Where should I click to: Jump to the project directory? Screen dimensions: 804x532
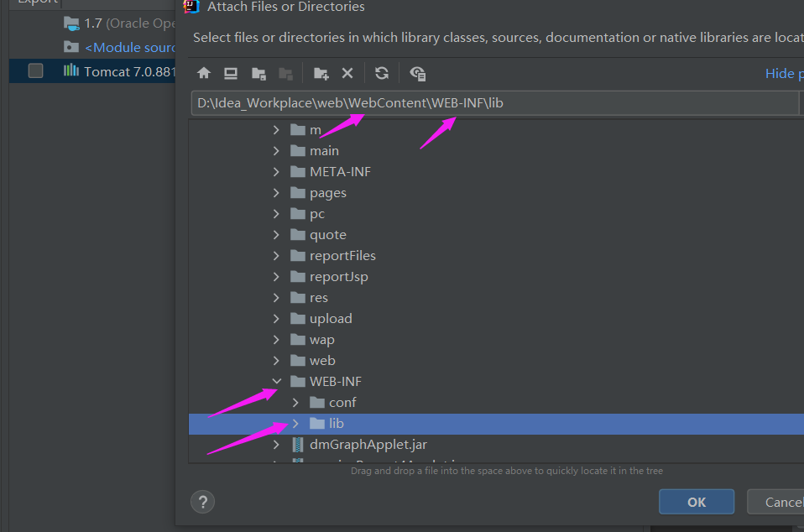pos(259,73)
